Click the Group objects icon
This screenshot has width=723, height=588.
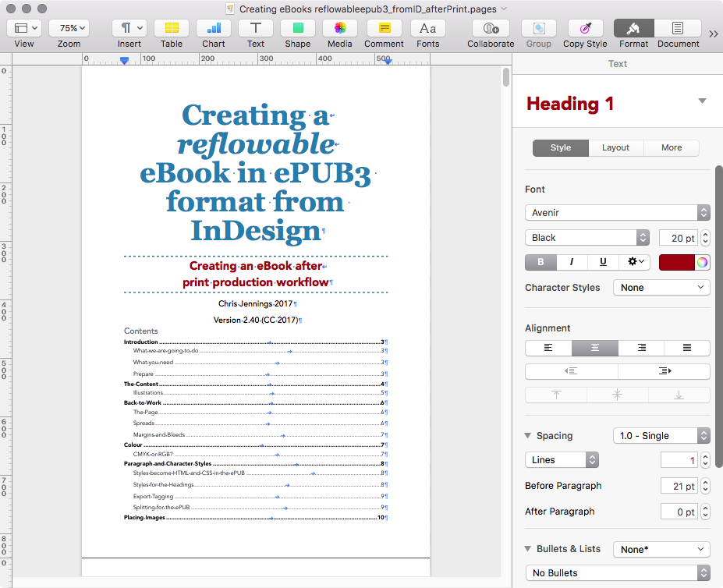click(x=539, y=28)
